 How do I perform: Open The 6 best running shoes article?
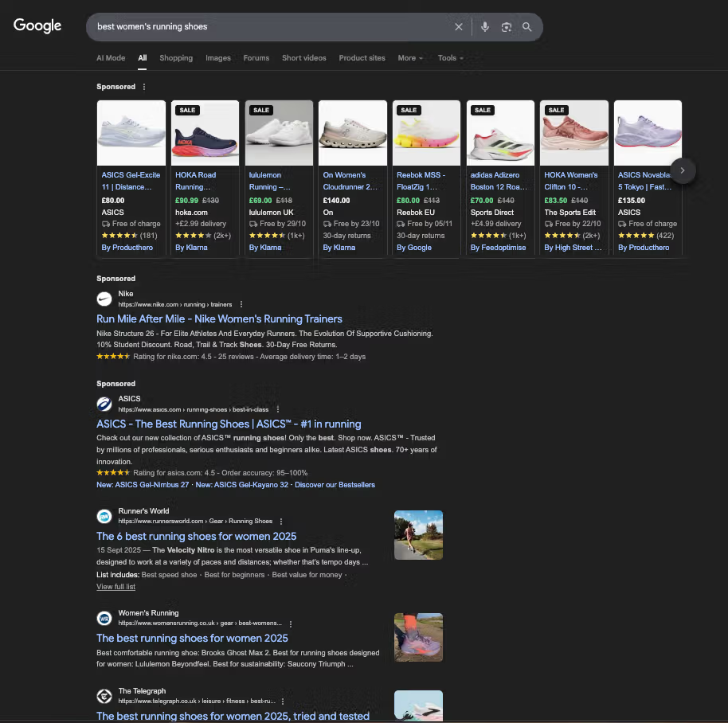(x=196, y=537)
